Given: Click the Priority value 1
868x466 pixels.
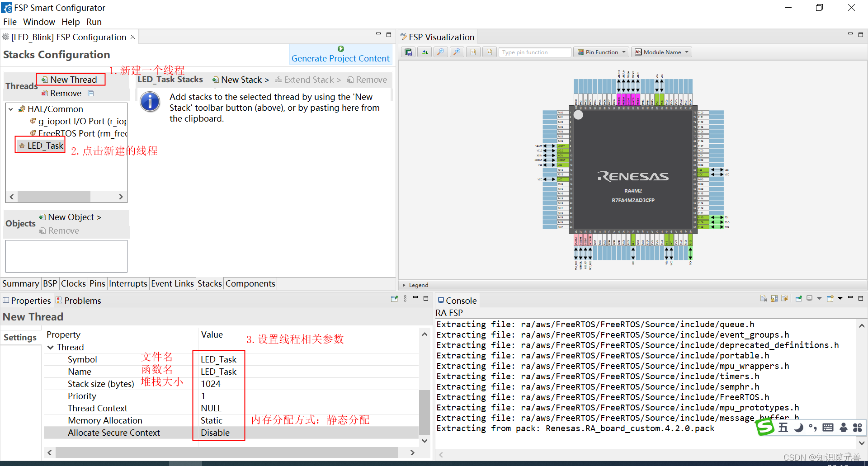Looking at the screenshot, I should point(203,396).
